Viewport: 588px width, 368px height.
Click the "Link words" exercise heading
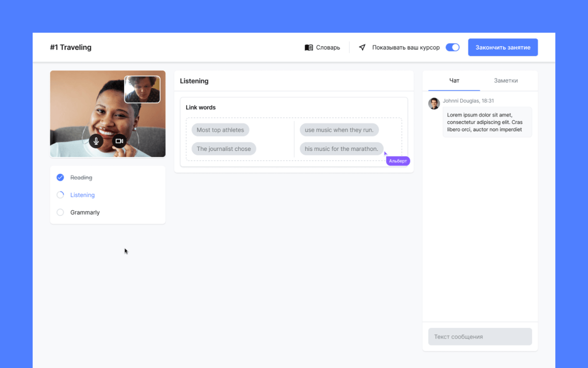[201, 108]
